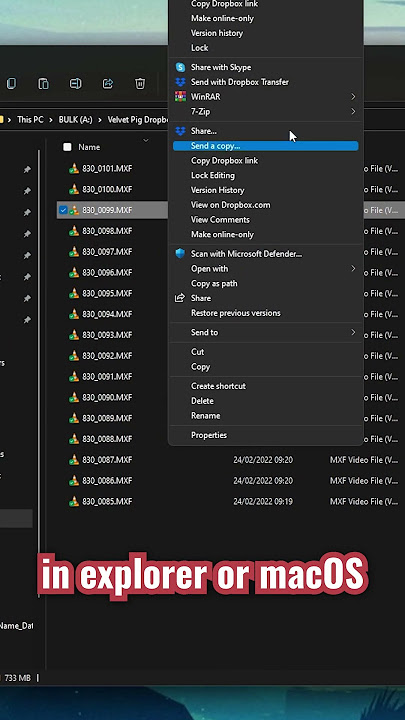Click VLC icon of 830_0095.MXF

pos(74,293)
